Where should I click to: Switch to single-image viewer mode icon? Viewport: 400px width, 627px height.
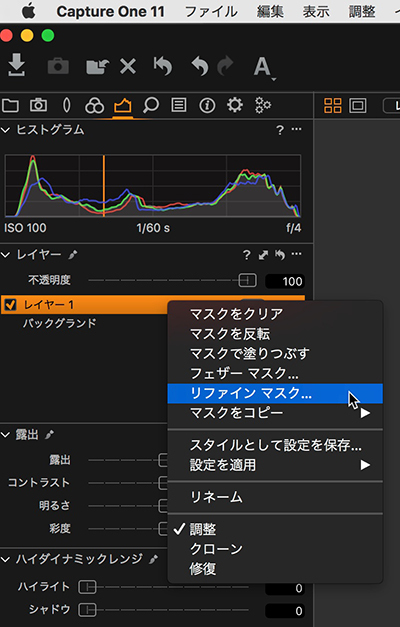(358, 106)
